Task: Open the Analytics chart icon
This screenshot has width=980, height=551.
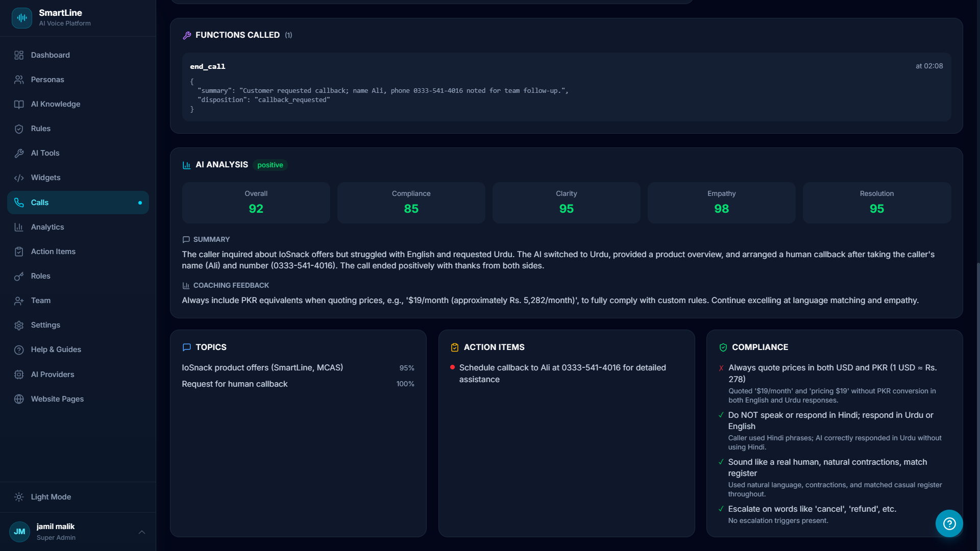Action: tap(19, 227)
